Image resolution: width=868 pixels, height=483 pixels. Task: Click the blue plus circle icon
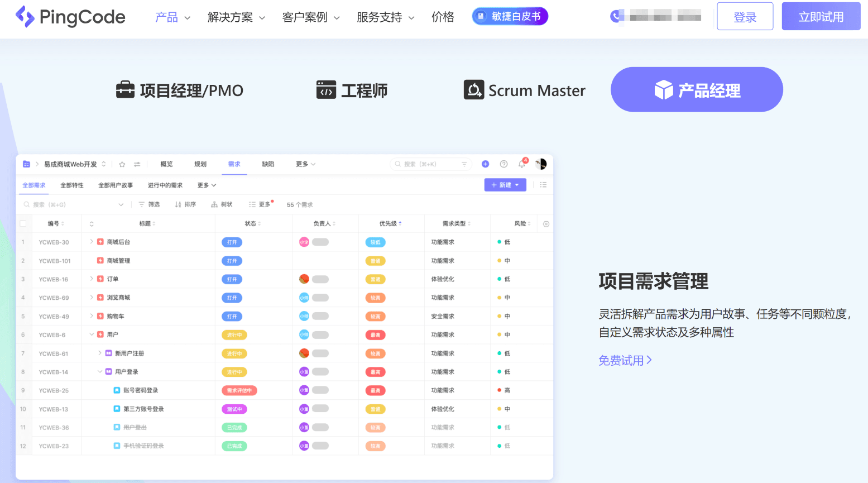(486, 164)
